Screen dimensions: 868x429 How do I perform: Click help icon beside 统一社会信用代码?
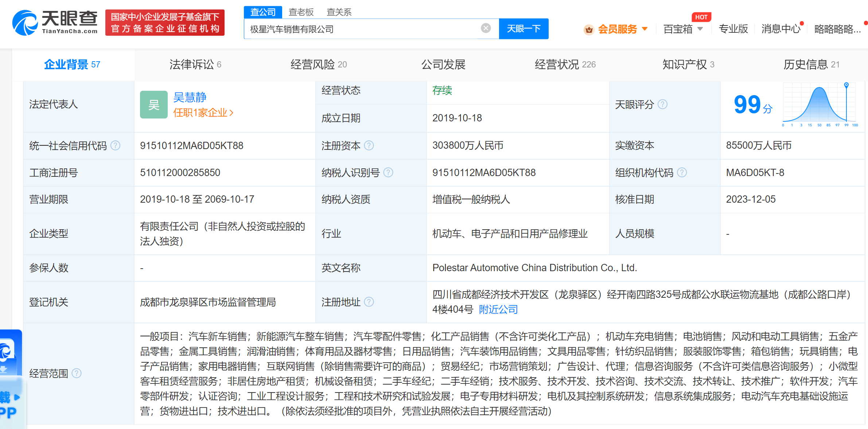(x=115, y=145)
